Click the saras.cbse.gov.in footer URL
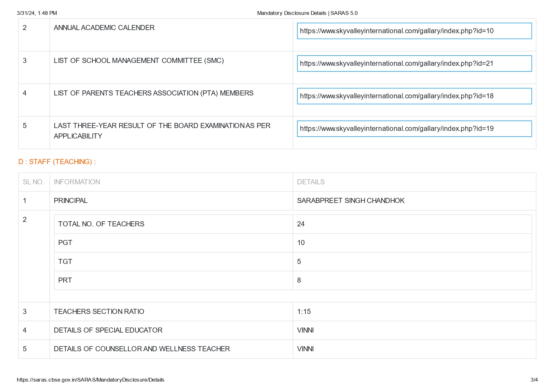Image resolution: width=555 pixels, height=392 pixels. pyautogui.click(x=90, y=380)
